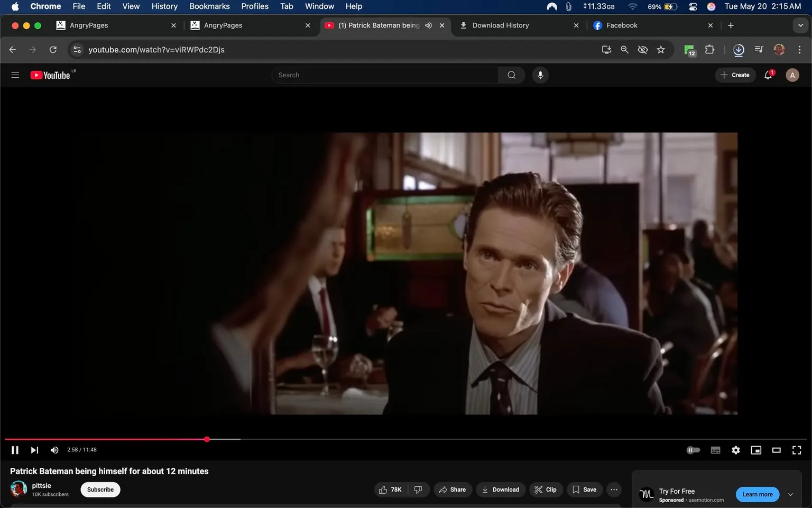Click the Cast to device icon

click(606, 49)
